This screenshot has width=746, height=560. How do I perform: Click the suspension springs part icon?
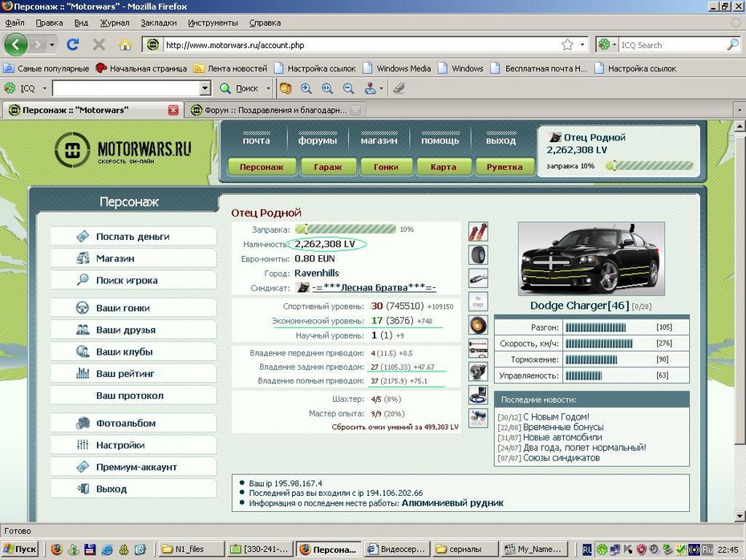pyautogui.click(x=477, y=233)
